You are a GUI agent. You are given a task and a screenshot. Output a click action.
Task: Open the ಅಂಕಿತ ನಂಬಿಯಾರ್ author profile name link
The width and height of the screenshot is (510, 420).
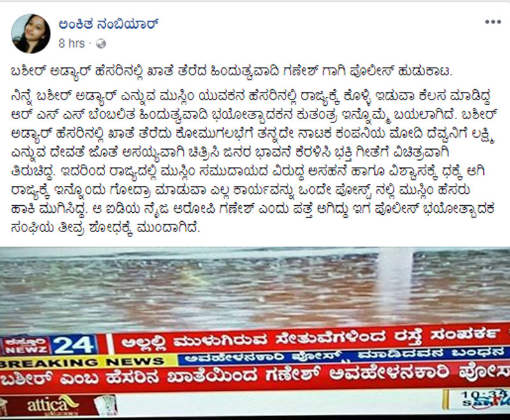click(x=108, y=24)
